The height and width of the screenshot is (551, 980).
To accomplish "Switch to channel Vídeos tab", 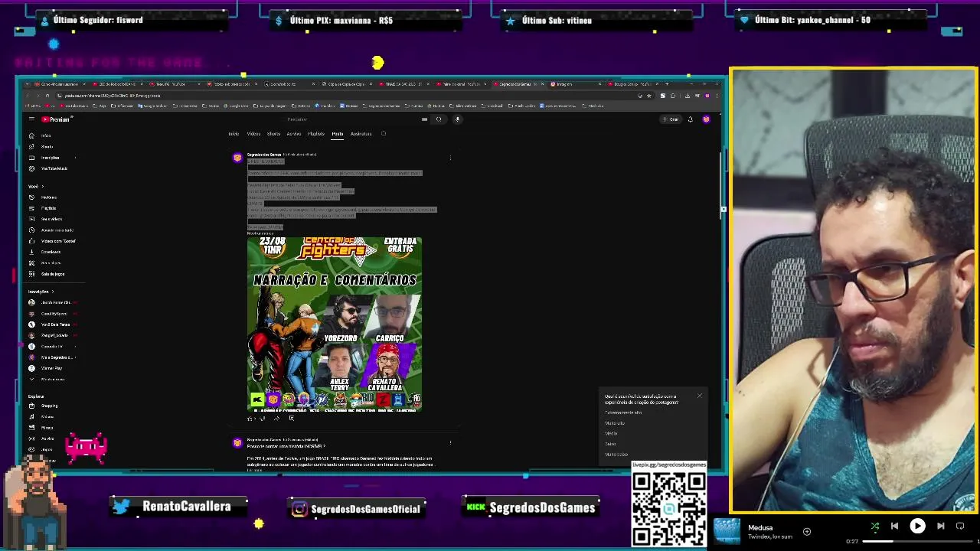I will point(253,134).
